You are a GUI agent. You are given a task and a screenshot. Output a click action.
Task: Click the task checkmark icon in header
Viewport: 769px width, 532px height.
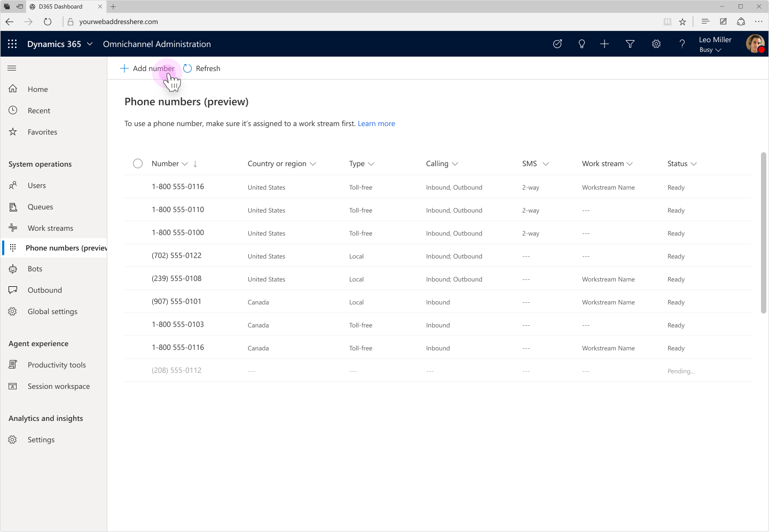click(557, 44)
